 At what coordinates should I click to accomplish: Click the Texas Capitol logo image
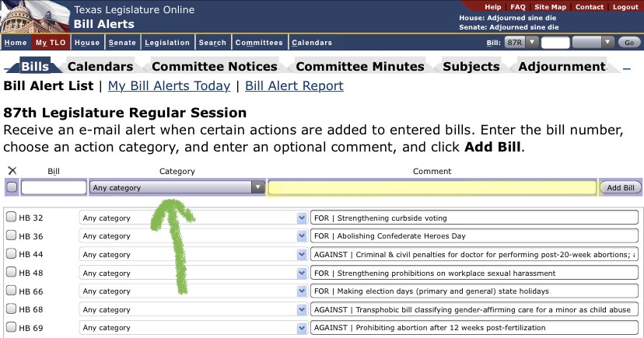coord(34,17)
